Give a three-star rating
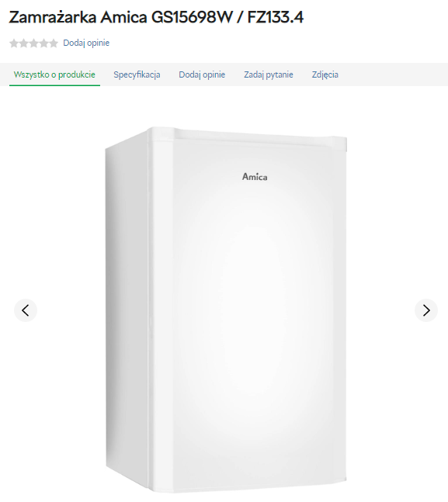The width and height of the screenshot is (448, 502). [x=33, y=43]
